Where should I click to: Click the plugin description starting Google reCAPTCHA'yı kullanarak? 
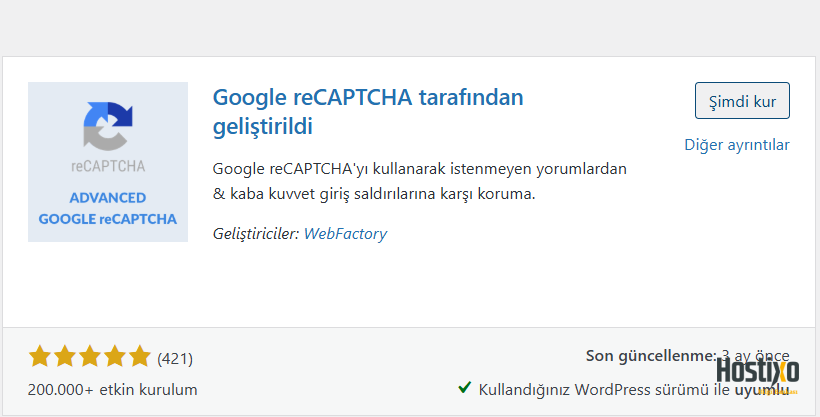[419, 181]
